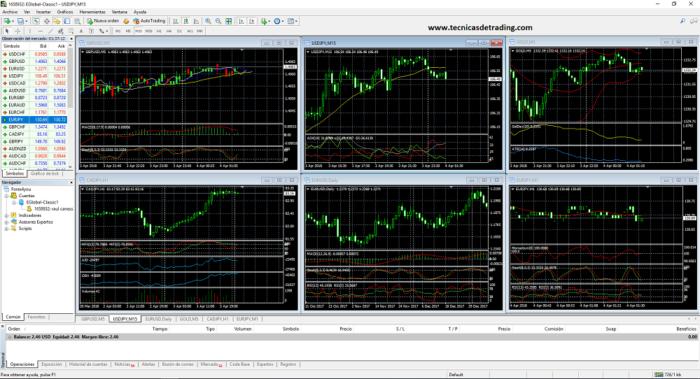Screen dimensions: 700x379
Task: Select the USDCHF row in Market Watch
Action: coord(34,54)
